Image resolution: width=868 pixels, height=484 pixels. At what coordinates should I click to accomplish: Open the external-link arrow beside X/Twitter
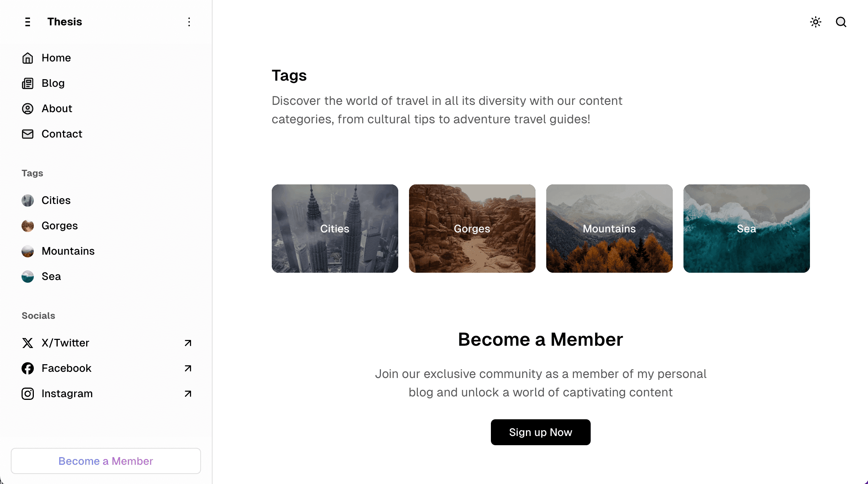(188, 343)
